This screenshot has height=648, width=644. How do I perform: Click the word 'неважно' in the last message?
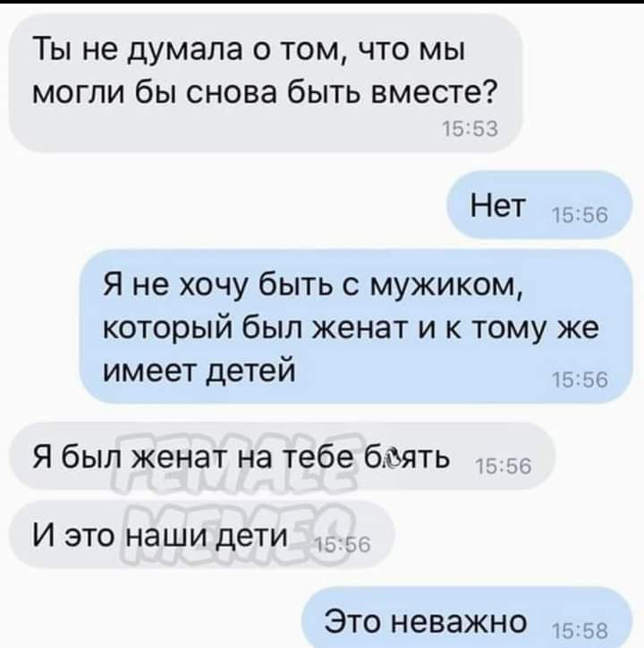tap(459, 621)
